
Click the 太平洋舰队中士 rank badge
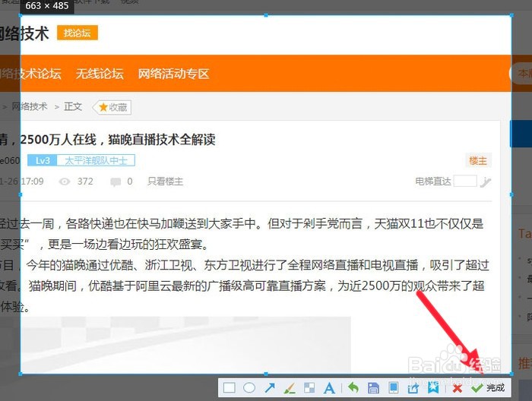click(x=96, y=160)
